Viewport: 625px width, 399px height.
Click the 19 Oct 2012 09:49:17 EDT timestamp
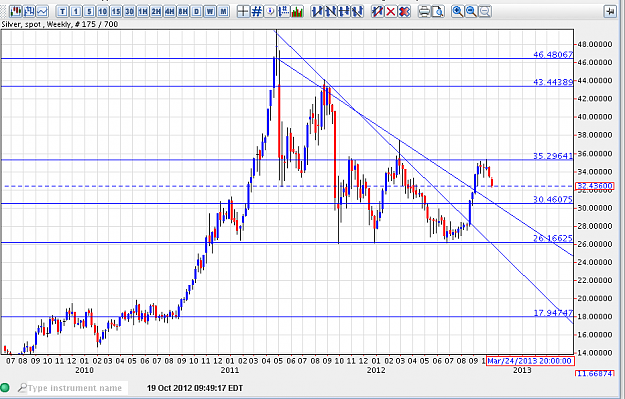click(x=195, y=388)
